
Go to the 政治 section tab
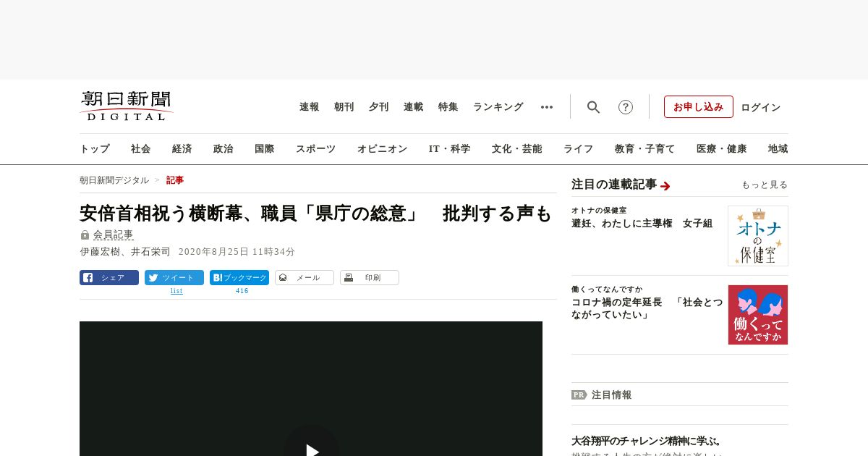click(224, 149)
